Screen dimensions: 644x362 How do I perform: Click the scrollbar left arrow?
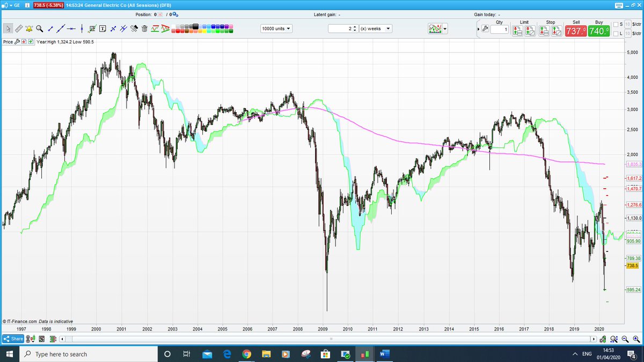click(62, 339)
